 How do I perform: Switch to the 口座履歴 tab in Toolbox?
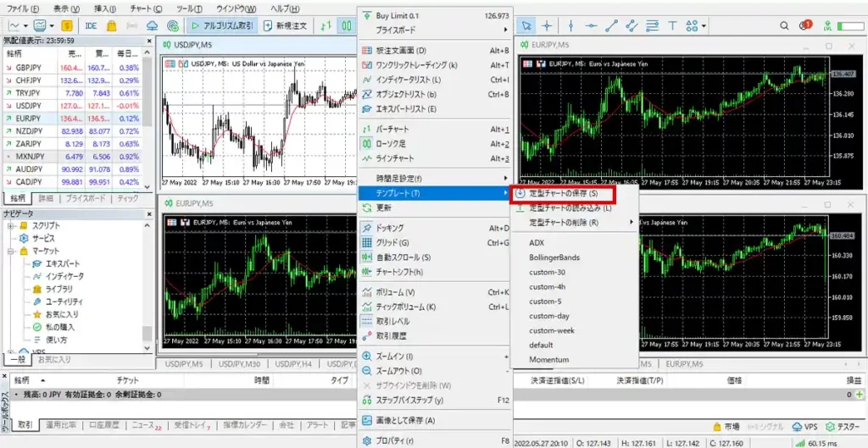click(x=104, y=424)
